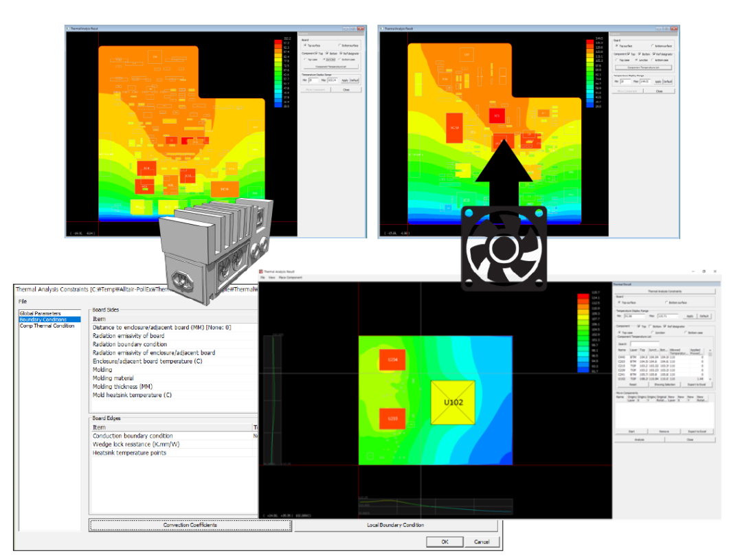Open View menu in the U102 result window
The image size is (742, 560).
click(x=271, y=278)
